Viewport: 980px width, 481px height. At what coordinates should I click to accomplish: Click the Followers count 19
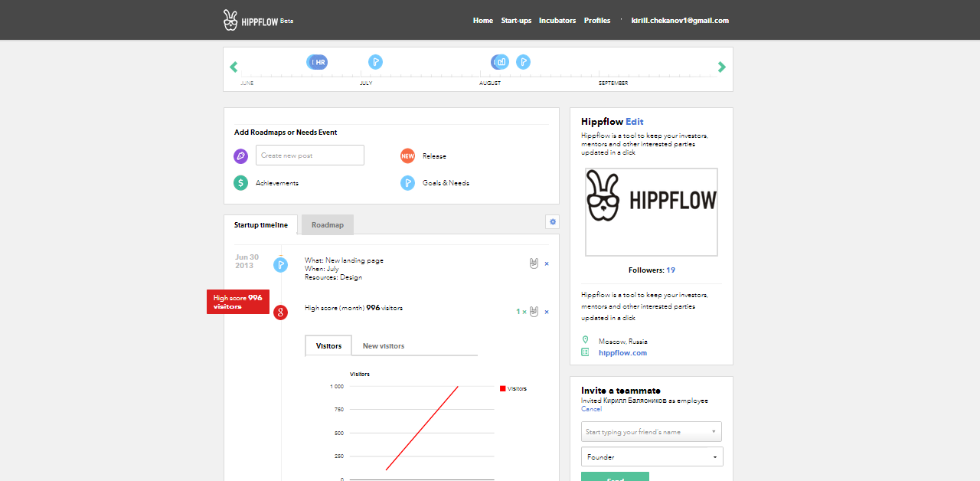[671, 270]
